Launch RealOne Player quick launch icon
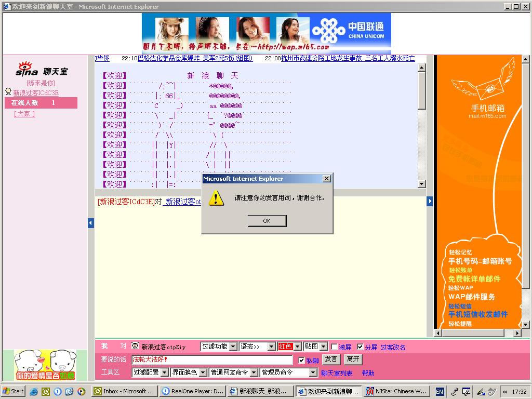 [x=57, y=392]
